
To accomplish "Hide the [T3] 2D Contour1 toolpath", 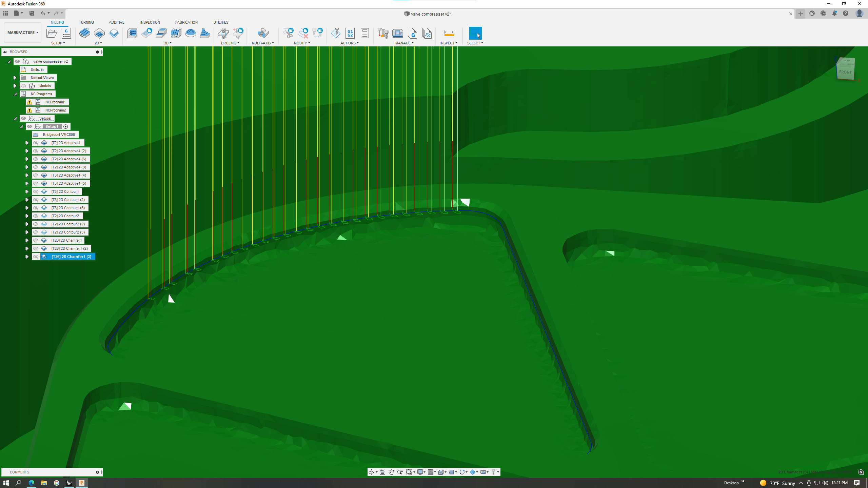I will pyautogui.click(x=36, y=191).
